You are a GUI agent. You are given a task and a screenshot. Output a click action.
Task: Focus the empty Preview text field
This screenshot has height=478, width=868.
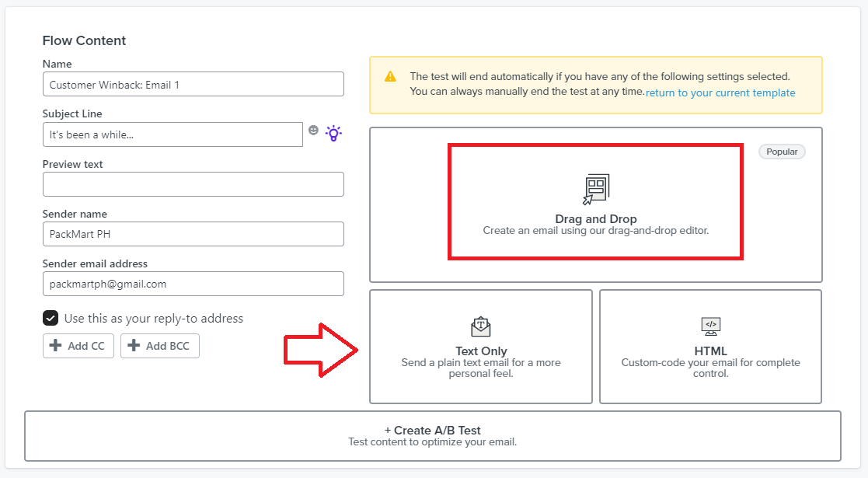point(193,184)
